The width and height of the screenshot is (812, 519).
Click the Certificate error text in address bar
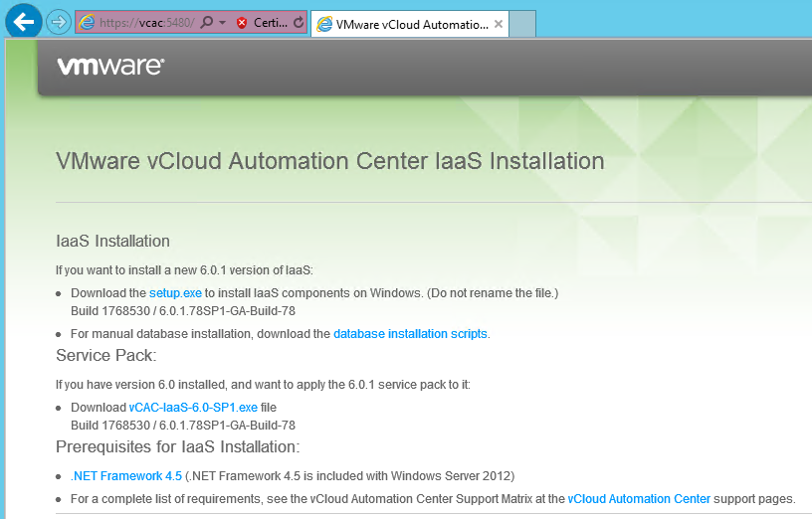(271, 22)
